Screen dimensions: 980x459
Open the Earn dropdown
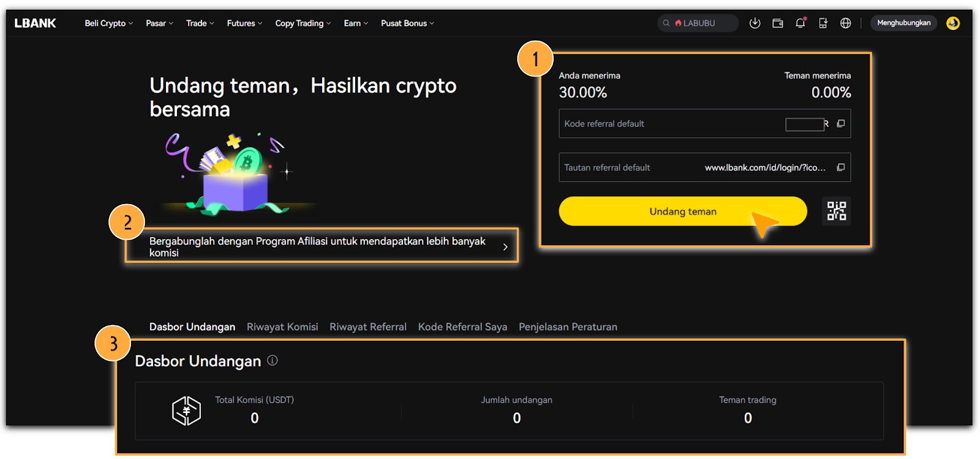355,23
